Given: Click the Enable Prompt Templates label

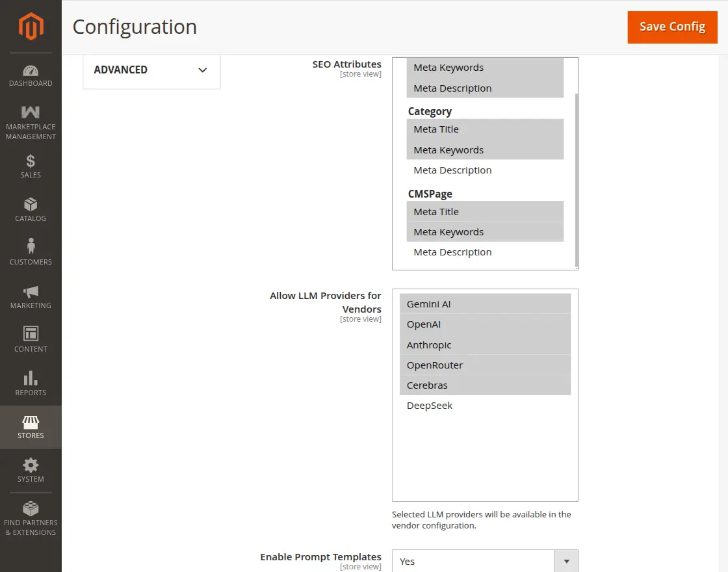Looking at the screenshot, I should [320, 556].
